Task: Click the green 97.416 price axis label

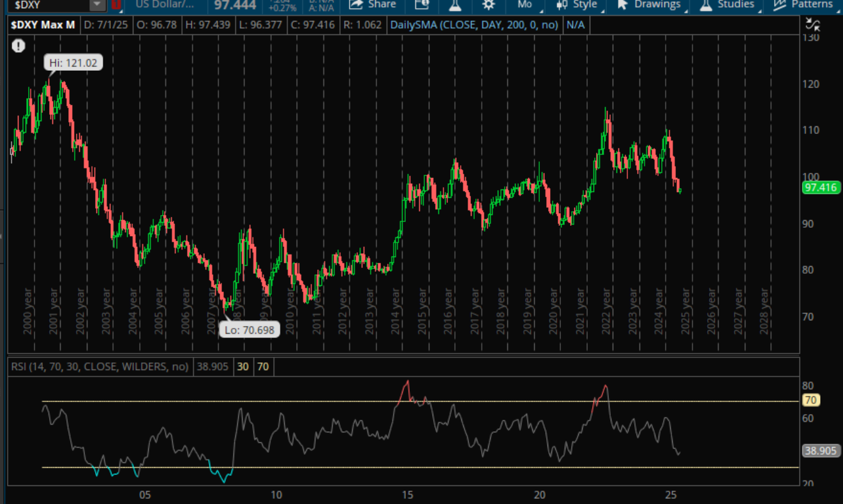Action: 821,188
